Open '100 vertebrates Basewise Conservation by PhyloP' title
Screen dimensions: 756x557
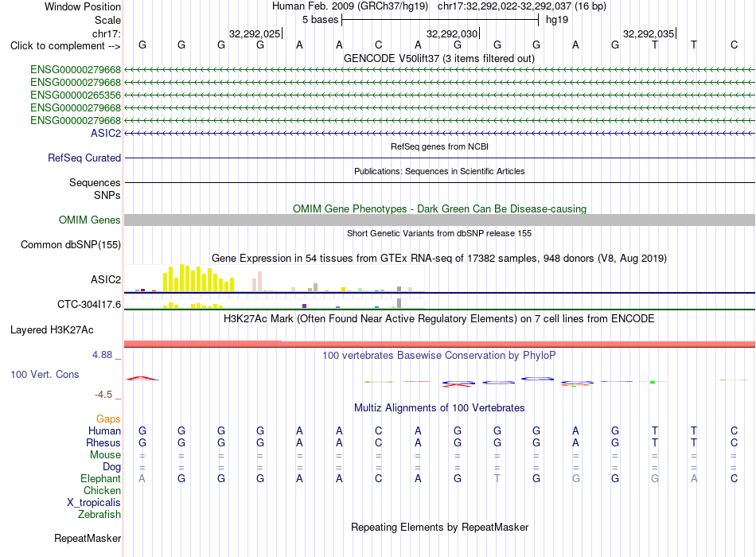(439, 356)
